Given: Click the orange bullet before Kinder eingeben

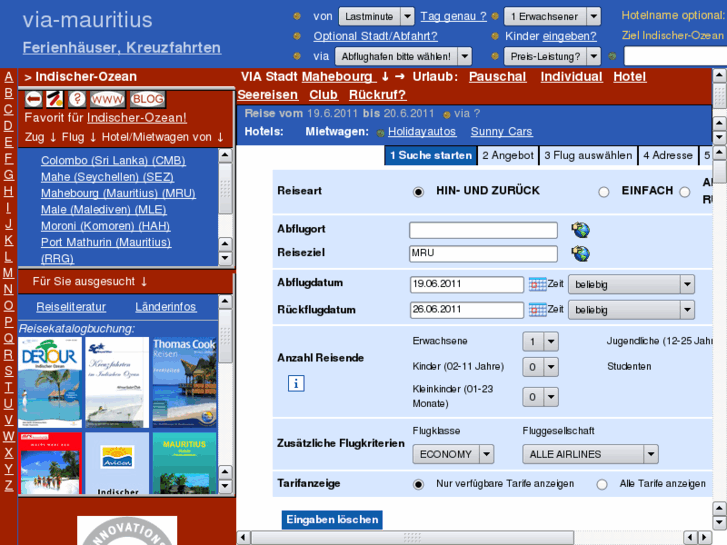Looking at the screenshot, I should 495,36.
